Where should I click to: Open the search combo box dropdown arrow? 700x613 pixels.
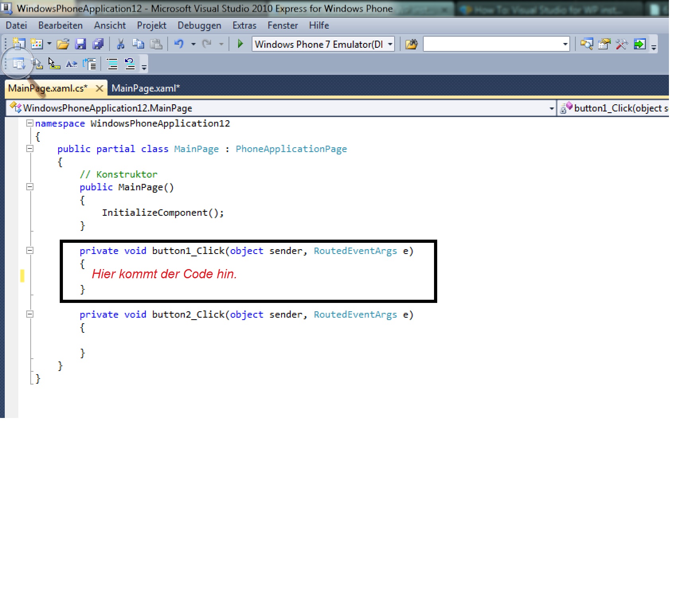[565, 44]
